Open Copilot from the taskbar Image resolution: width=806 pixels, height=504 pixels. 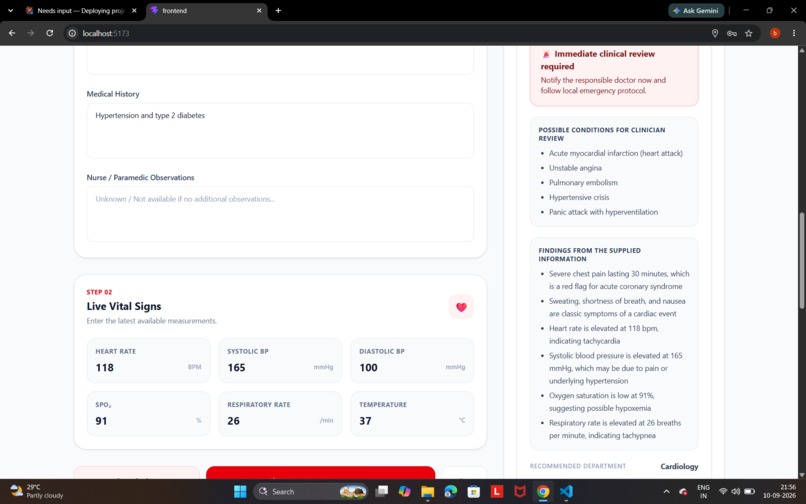pos(405,492)
